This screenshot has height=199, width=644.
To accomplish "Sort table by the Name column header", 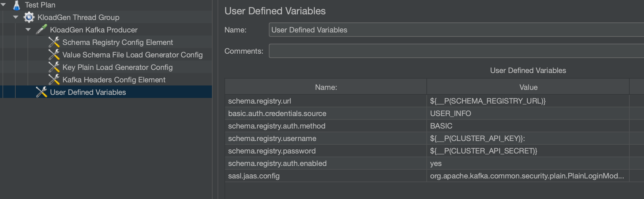I will coord(326,87).
